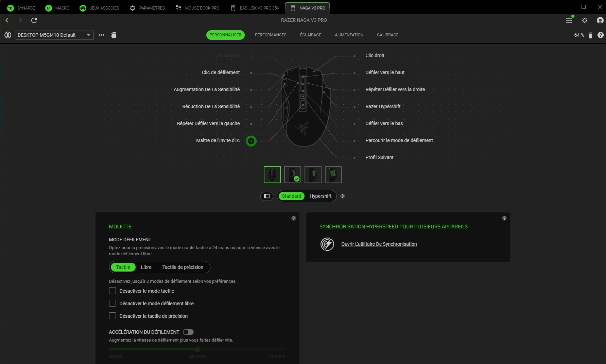
Task: Select the third side plate thumbnail
Action: click(313, 175)
